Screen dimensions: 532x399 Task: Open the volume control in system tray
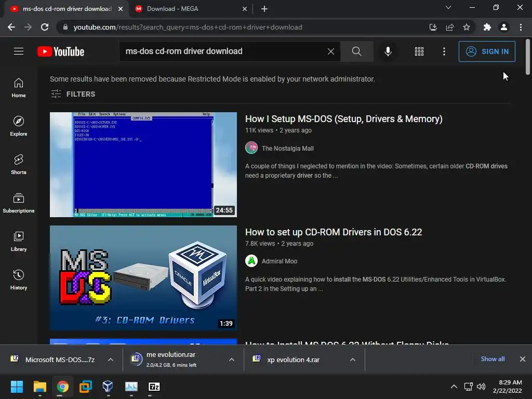(481, 387)
